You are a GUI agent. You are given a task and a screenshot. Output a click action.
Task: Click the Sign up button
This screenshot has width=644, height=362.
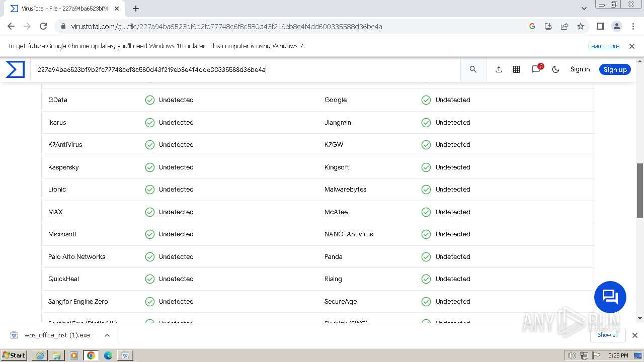click(x=615, y=69)
